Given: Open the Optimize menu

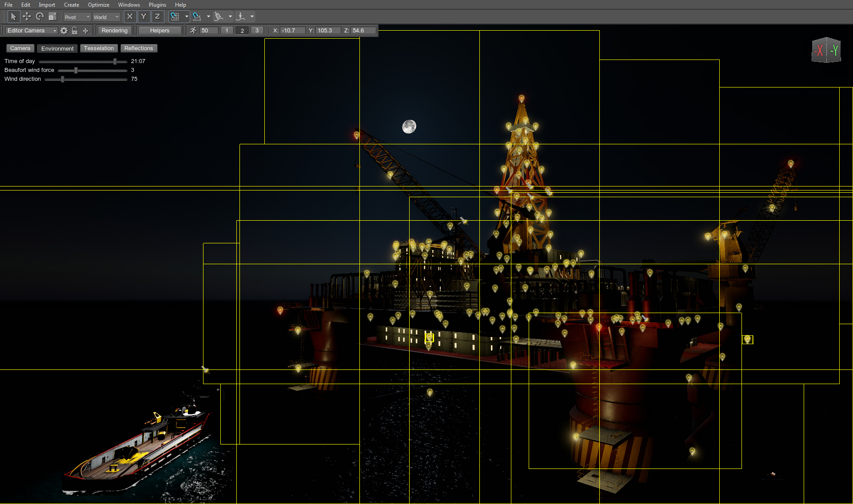Looking at the screenshot, I should [x=99, y=5].
